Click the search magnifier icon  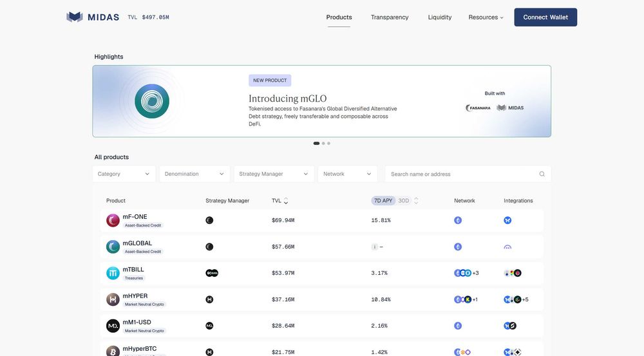[542, 174]
